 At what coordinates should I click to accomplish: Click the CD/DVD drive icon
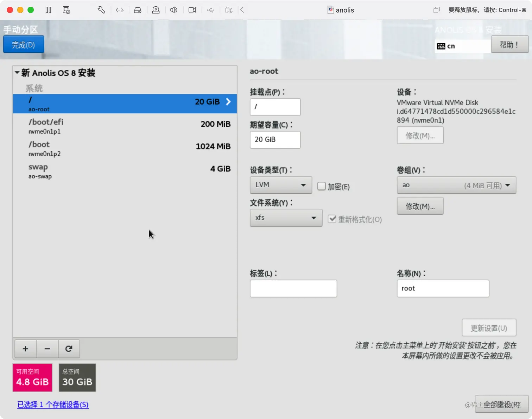point(156,10)
